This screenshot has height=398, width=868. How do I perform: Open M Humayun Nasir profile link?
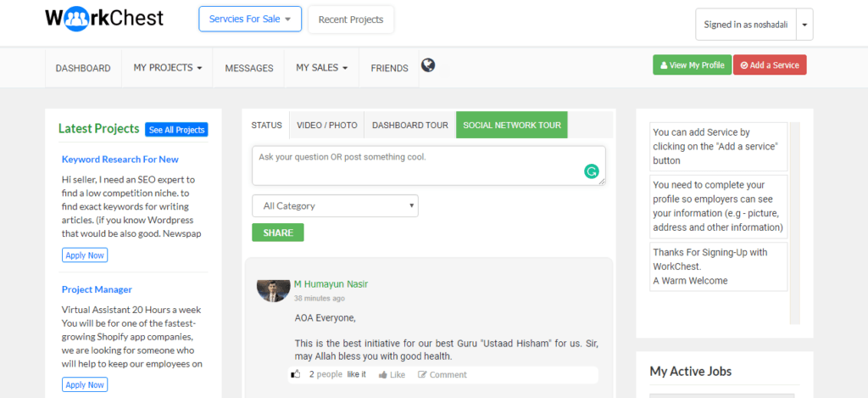pyautogui.click(x=331, y=284)
